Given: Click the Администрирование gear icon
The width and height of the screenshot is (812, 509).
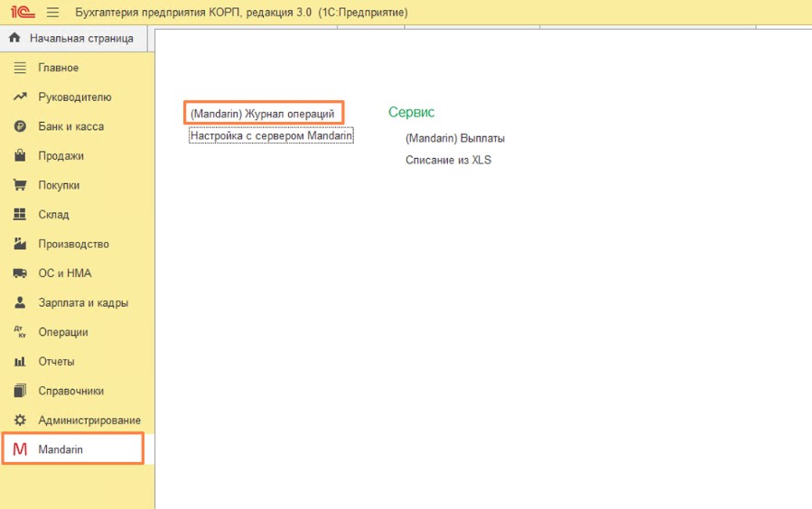Looking at the screenshot, I should tap(20, 420).
